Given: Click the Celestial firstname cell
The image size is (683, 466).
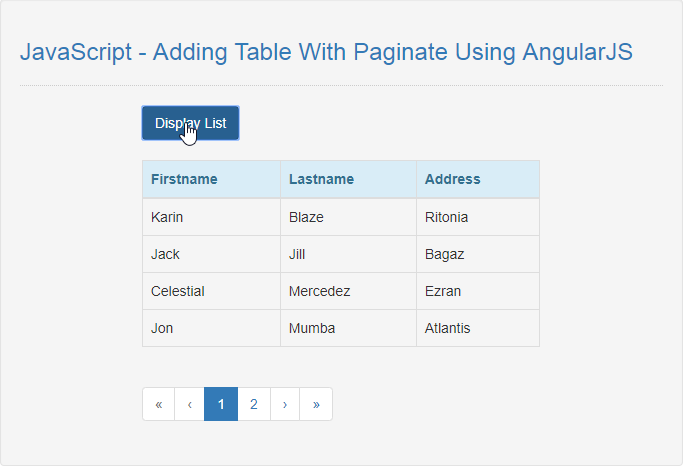Looking at the screenshot, I should 211,291.
